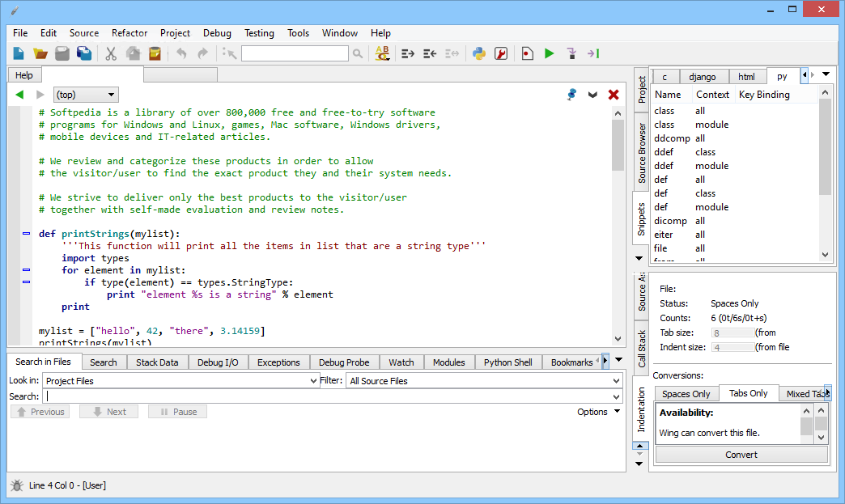Redo the last undone edit
Screen dimensions: 845x504
202,53
